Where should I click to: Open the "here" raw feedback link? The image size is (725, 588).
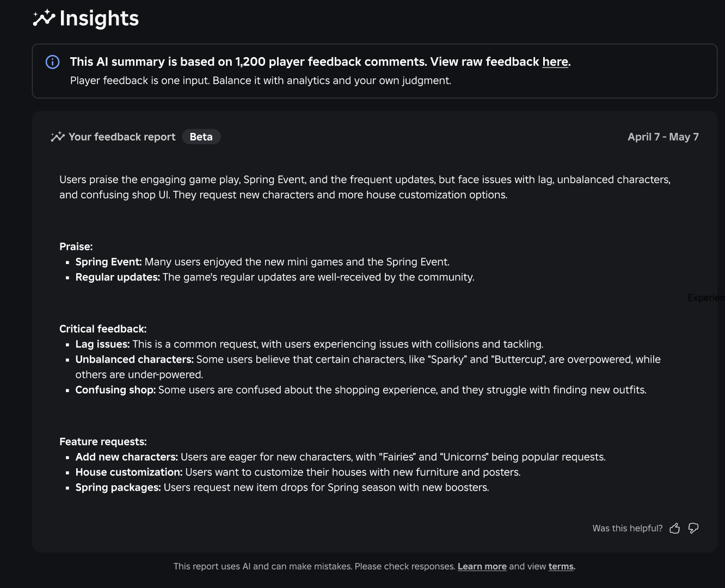pos(554,62)
